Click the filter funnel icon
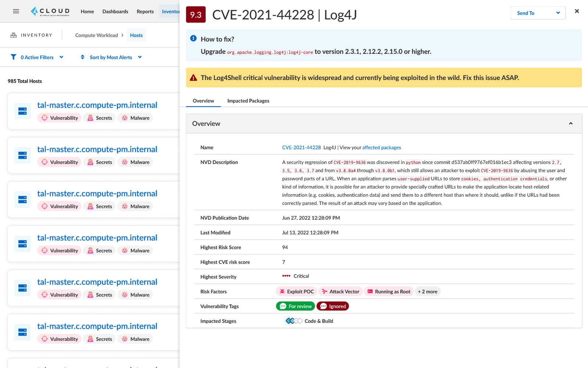 (x=14, y=57)
